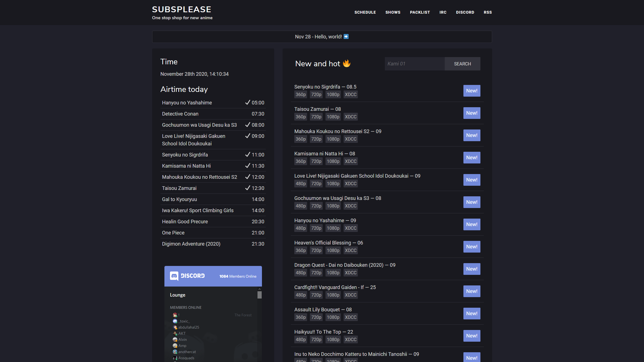
Task: Click AKT avatar in Discord members list
Action: point(175,333)
